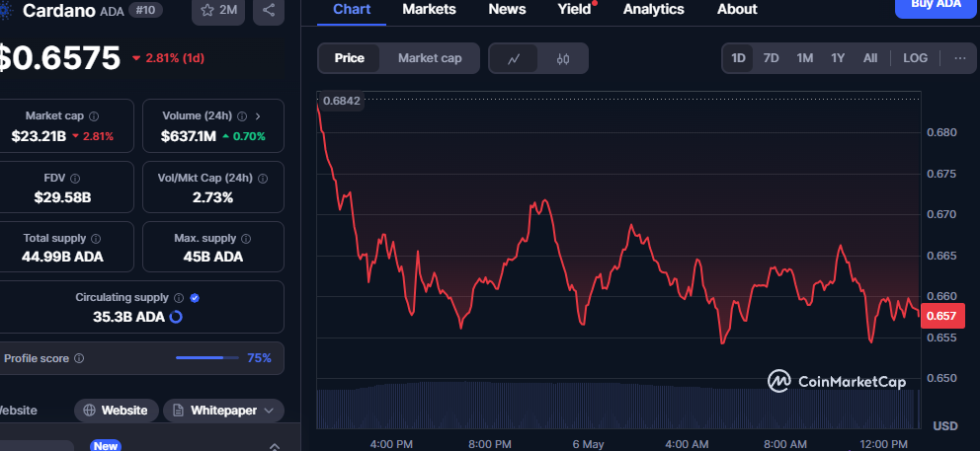Click the $637.1M volume value
Screen dimensions: 980x451
coord(188,136)
